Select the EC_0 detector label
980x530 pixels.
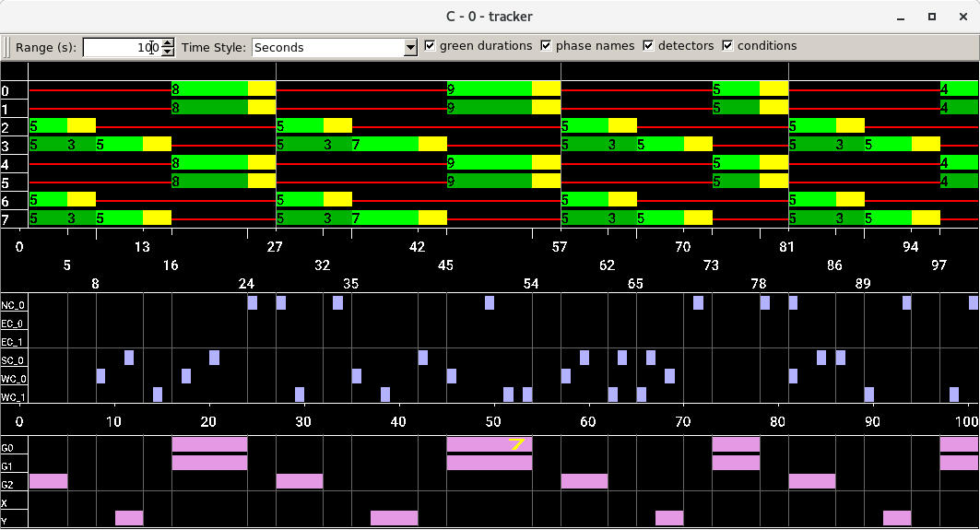tap(12, 324)
